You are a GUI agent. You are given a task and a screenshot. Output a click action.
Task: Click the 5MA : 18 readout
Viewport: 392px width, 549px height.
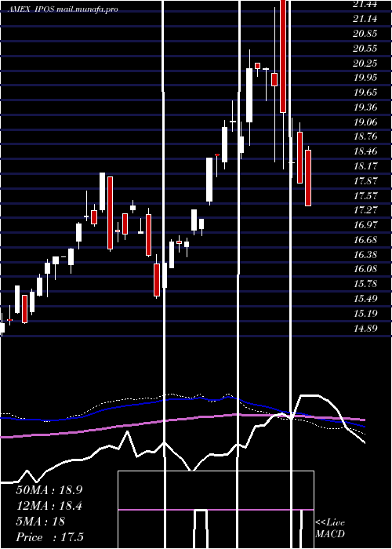(41, 522)
